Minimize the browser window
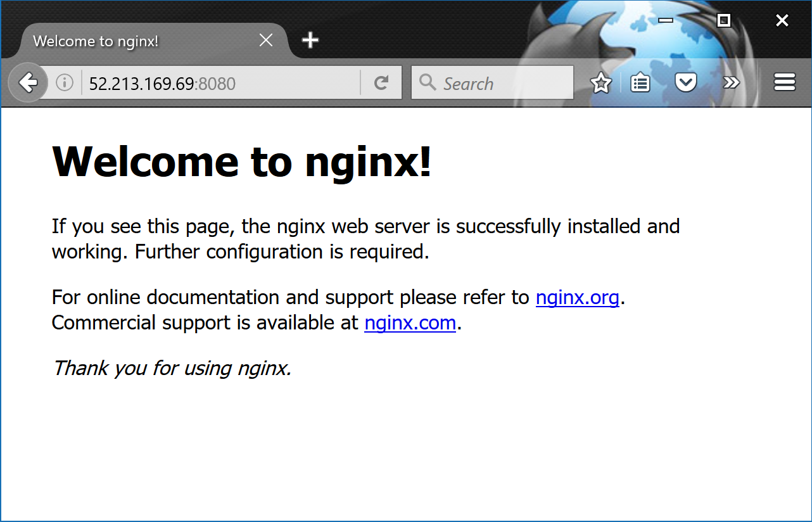The height and width of the screenshot is (522, 812). [x=665, y=20]
